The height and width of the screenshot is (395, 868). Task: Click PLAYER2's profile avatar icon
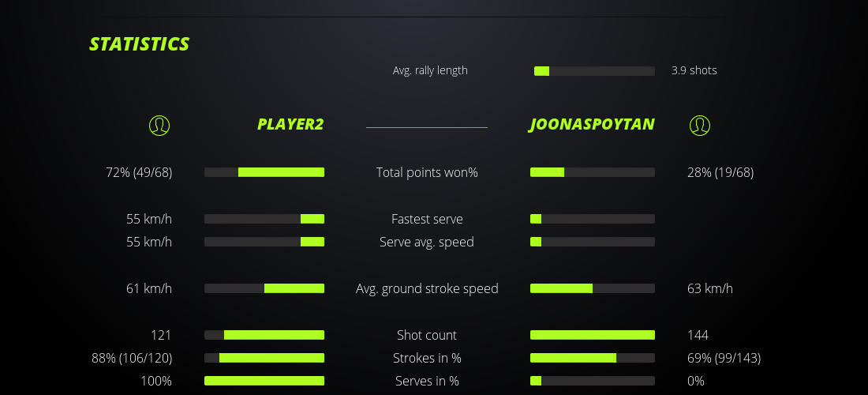159,125
